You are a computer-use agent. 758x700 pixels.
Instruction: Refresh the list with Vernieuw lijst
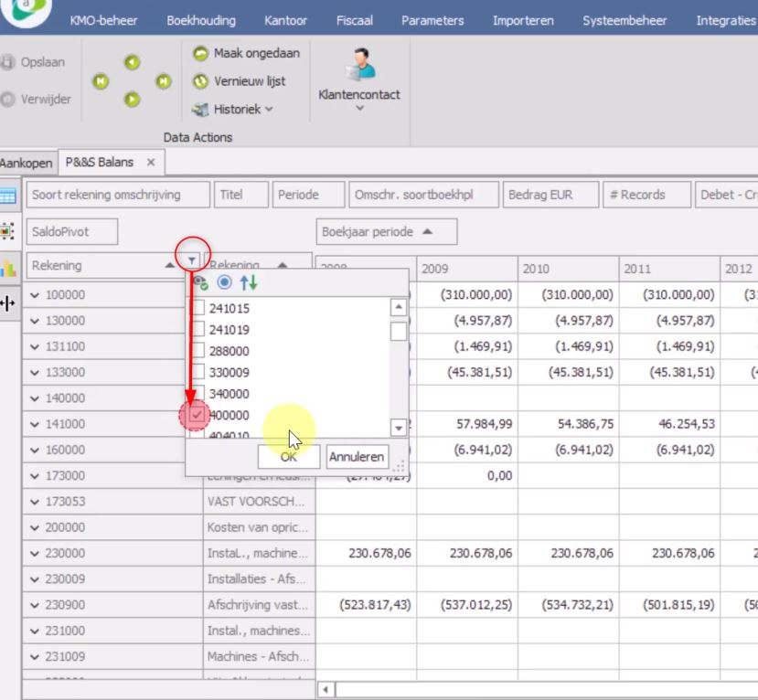pos(239,81)
